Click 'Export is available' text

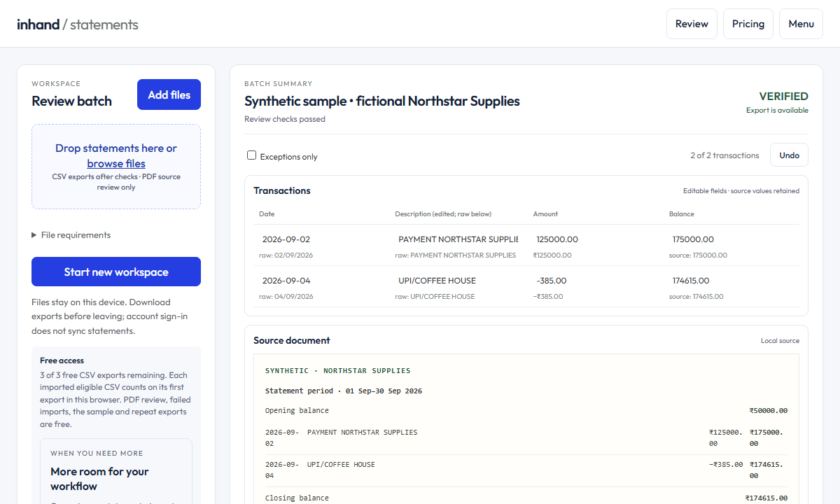click(x=777, y=111)
